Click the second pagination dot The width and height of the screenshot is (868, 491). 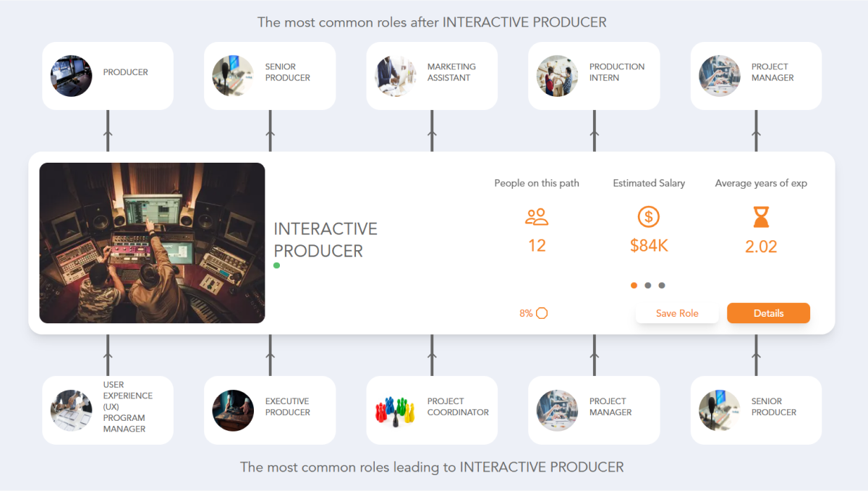click(648, 285)
